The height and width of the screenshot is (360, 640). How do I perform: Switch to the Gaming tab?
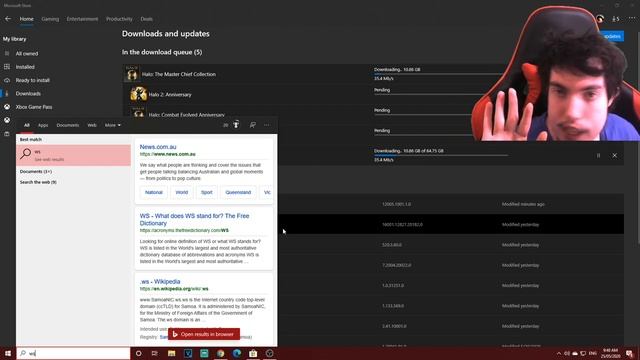[x=50, y=19]
